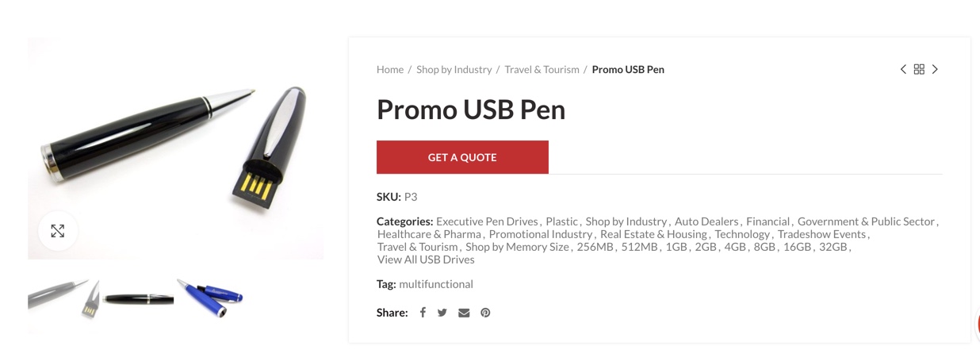
Task: Share via email envelope icon
Action: pos(464,313)
